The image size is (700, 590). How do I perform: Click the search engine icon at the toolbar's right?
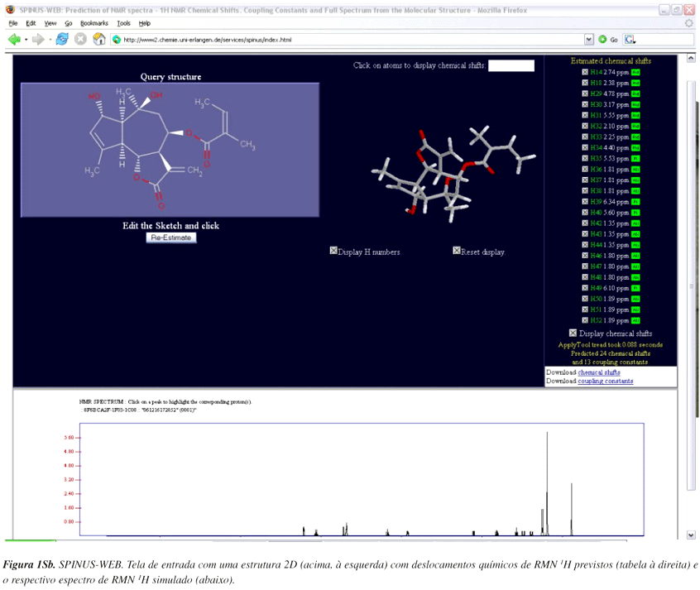coord(629,39)
